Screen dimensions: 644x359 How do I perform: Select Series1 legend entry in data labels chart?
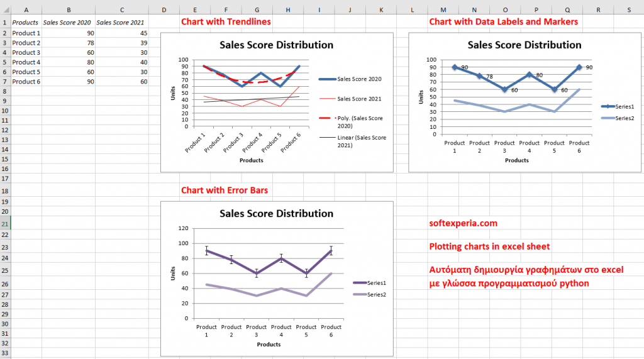pyautogui.click(x=624, y=107)
